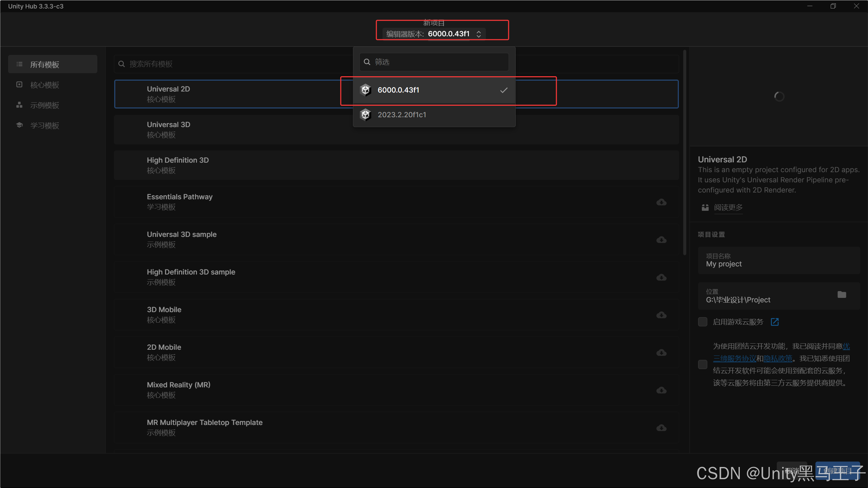Viewport: 868px width, 488px height.
Task: Download the Mixed Reality (MR) template
Action: (661, 390)
